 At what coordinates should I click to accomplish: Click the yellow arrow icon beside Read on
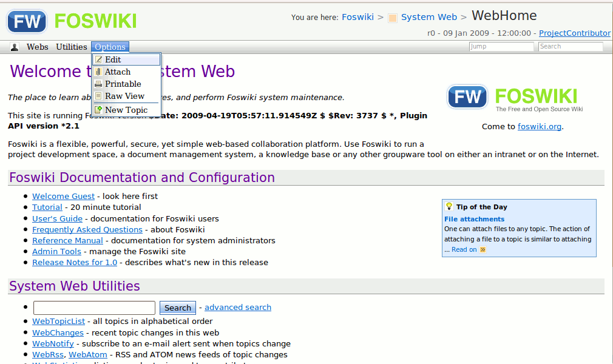point(483,250)
